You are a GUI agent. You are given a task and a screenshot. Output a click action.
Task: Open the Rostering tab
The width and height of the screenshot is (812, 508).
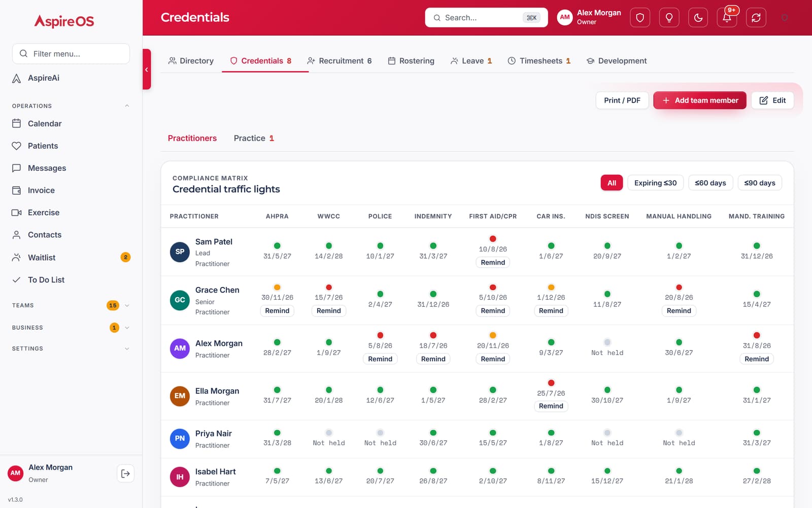411,61
